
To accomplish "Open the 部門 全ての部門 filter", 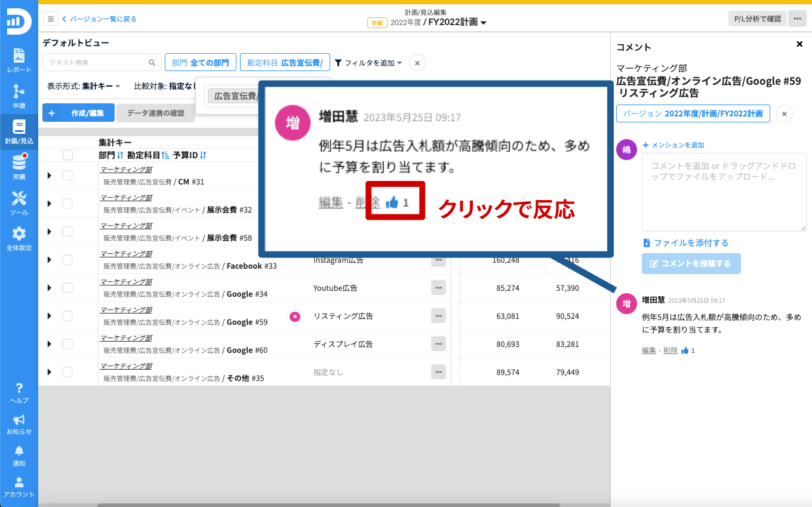I will pos(201,62).
